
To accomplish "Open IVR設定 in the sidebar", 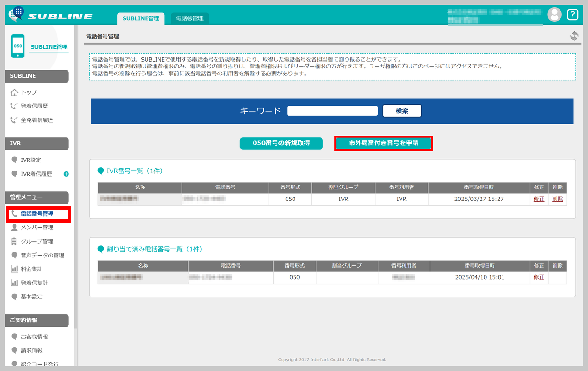I will pyautogui.click(x=31, y=160).
